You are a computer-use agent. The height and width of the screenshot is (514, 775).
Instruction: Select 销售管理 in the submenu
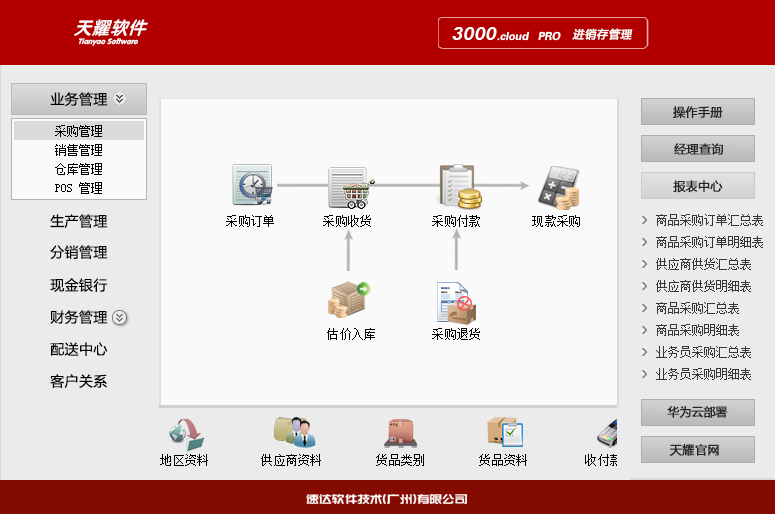point(79,150)
